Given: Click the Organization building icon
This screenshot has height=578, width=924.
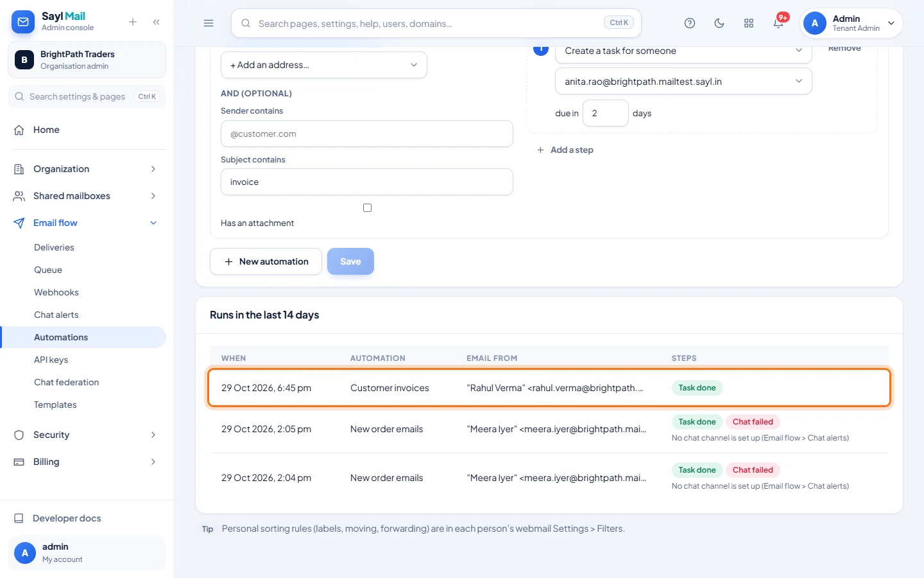Looking at the screenshot, I should click(19, 169).
